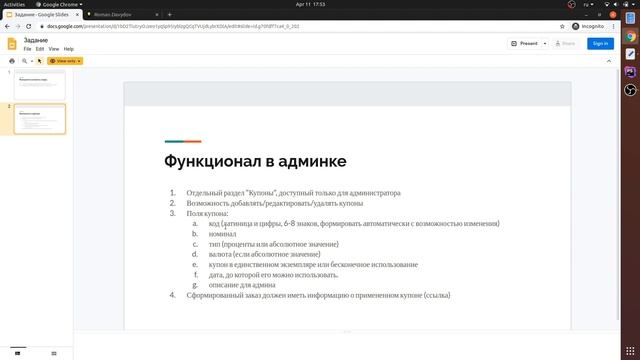Click the line Сформированный заказ должен иметь
The width and height of the screenshot is (640, 360).
pos(318,295)
